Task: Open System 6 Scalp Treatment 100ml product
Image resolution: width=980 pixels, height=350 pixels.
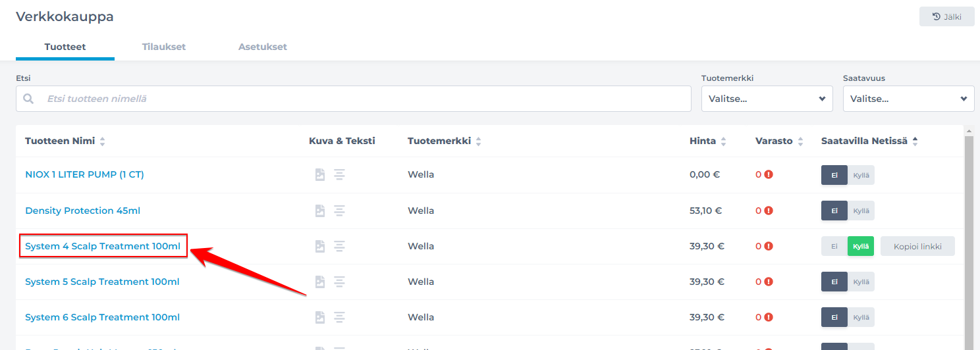Action: [102, 317]
